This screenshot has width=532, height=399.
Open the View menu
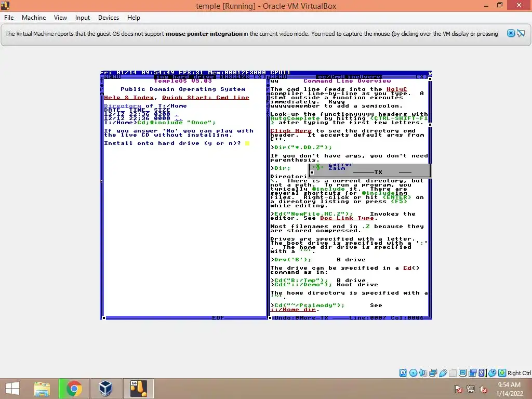click(60, 18)
